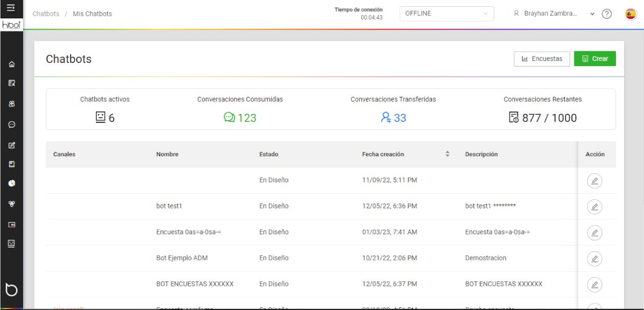
Task: Edit the BOT ENCUESTAS XXXXXX chatbot
Action: 594,284
